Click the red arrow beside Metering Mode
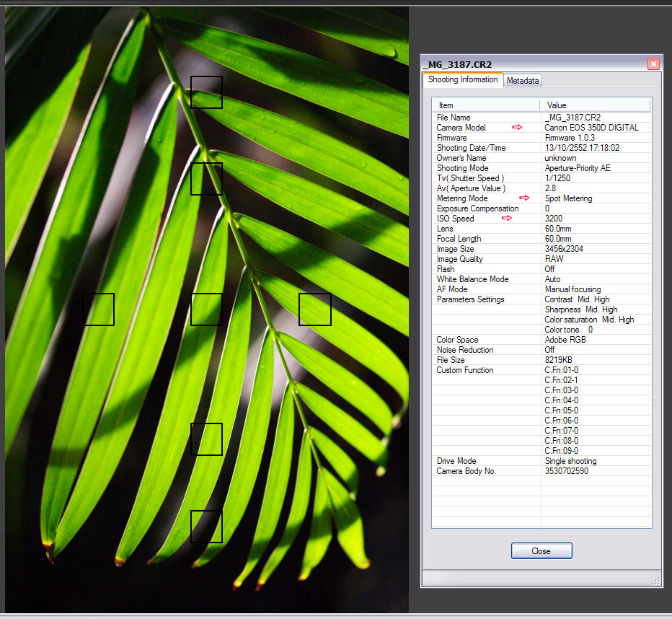The image size is (672, 619). [524, 198]
